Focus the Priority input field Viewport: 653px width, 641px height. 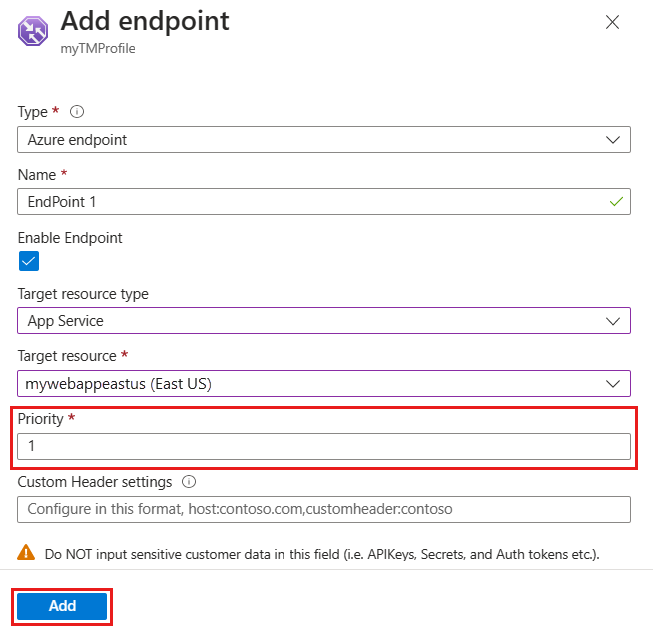click(324, 446)
